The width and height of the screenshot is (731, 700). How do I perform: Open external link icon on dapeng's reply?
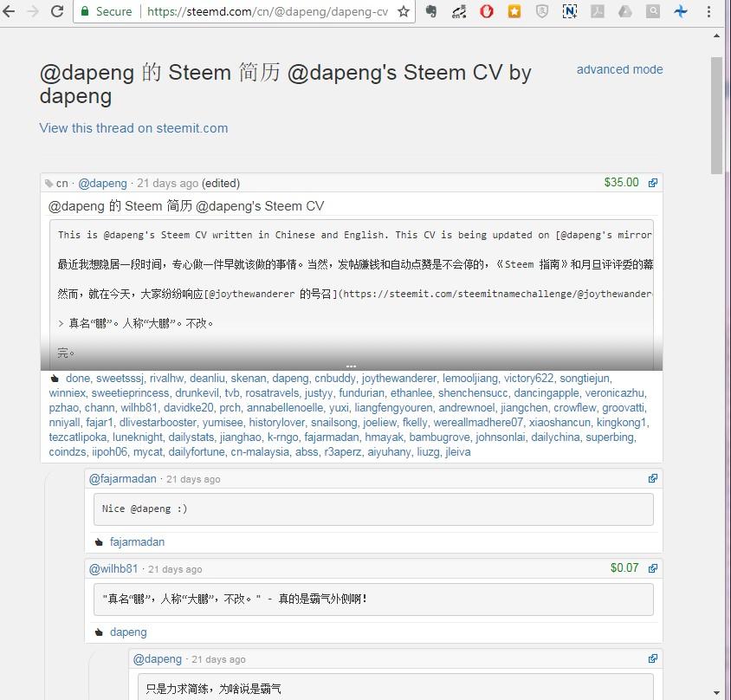(x=653, y=658)
